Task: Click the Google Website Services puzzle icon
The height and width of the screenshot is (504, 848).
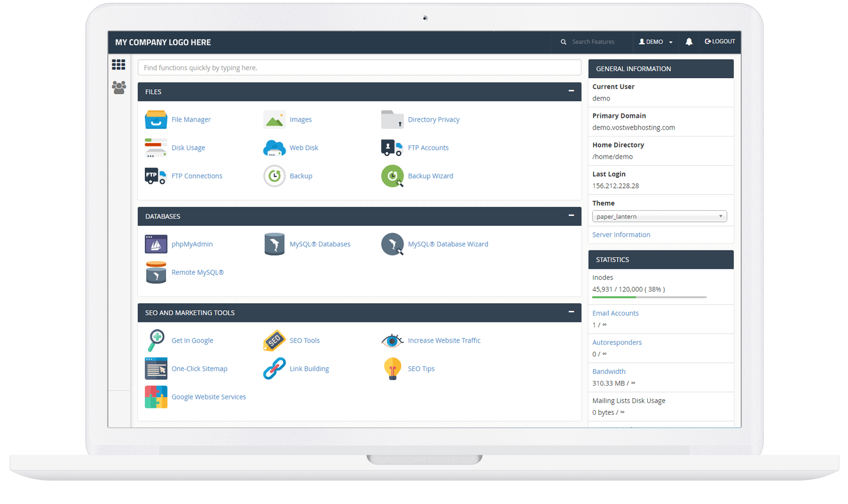Action: pyautogui.click(x=156, y=397)
